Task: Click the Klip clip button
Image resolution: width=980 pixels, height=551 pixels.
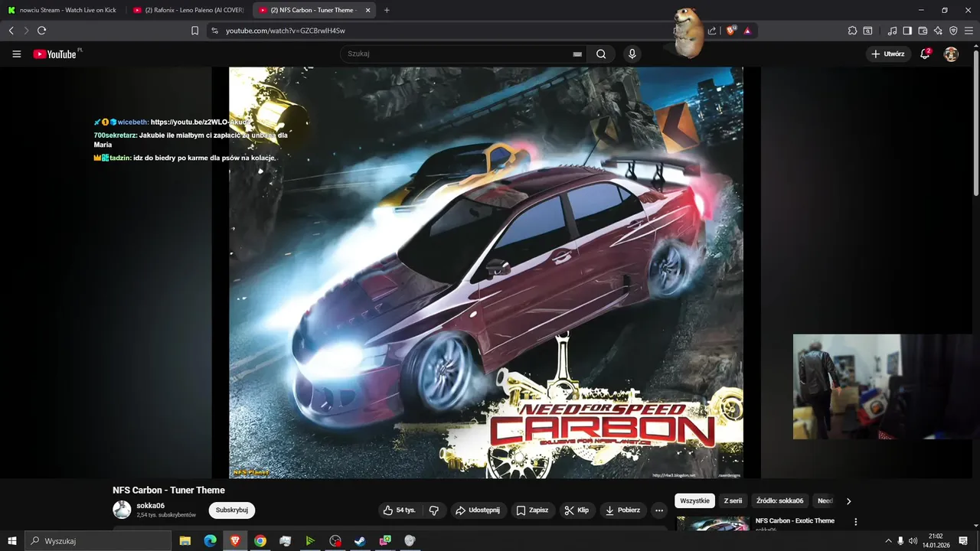Action: 577,510
